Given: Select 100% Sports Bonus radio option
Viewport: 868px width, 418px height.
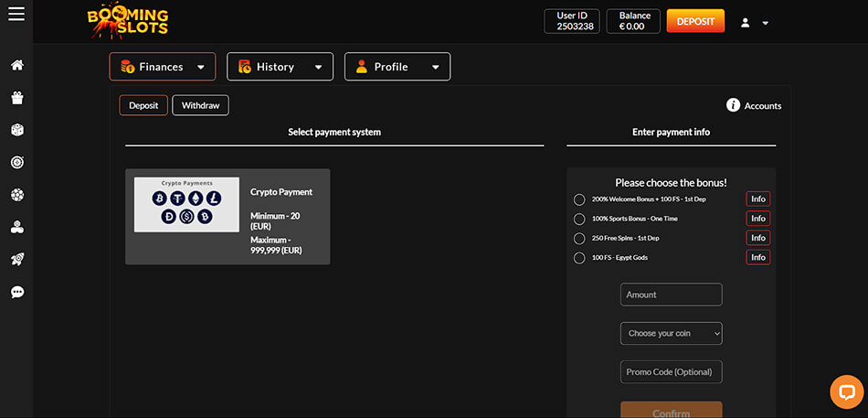Looking at the screenshot, I should coord(579,219).
